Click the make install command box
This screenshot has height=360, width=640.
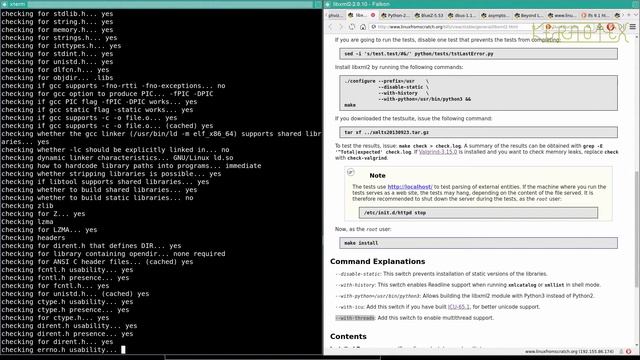(478, 243)
